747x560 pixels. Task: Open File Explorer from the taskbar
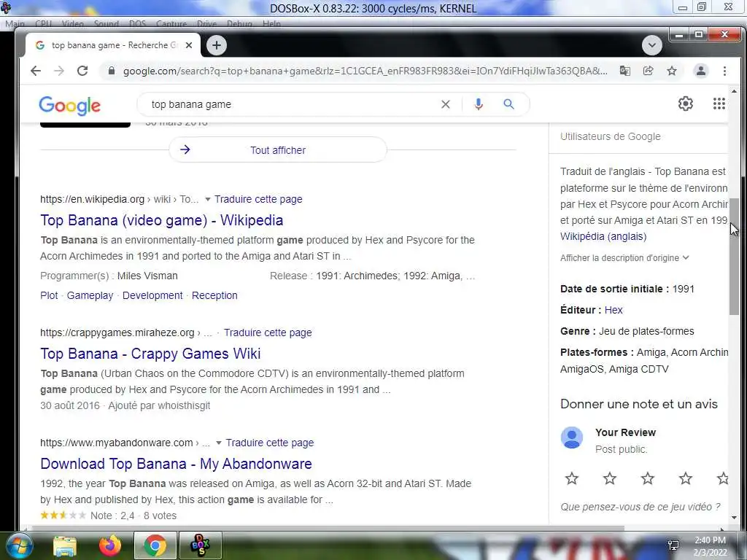64,545
